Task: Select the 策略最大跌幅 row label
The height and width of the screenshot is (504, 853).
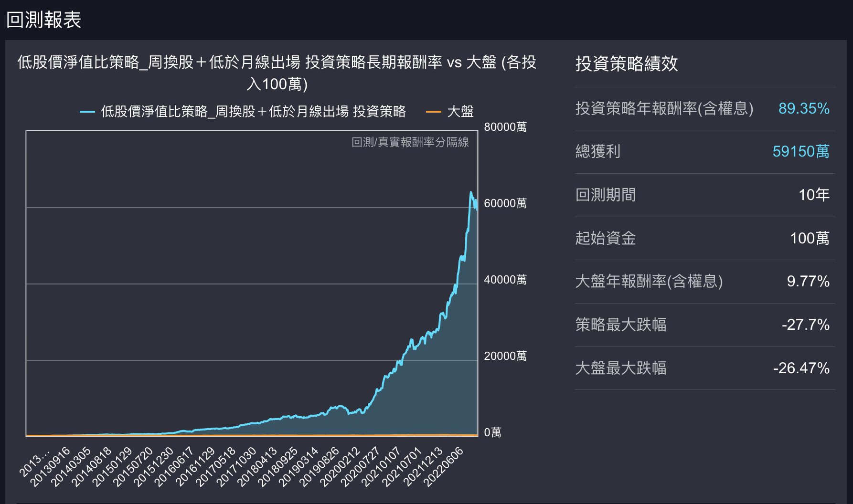Action: tap(620, 325)
